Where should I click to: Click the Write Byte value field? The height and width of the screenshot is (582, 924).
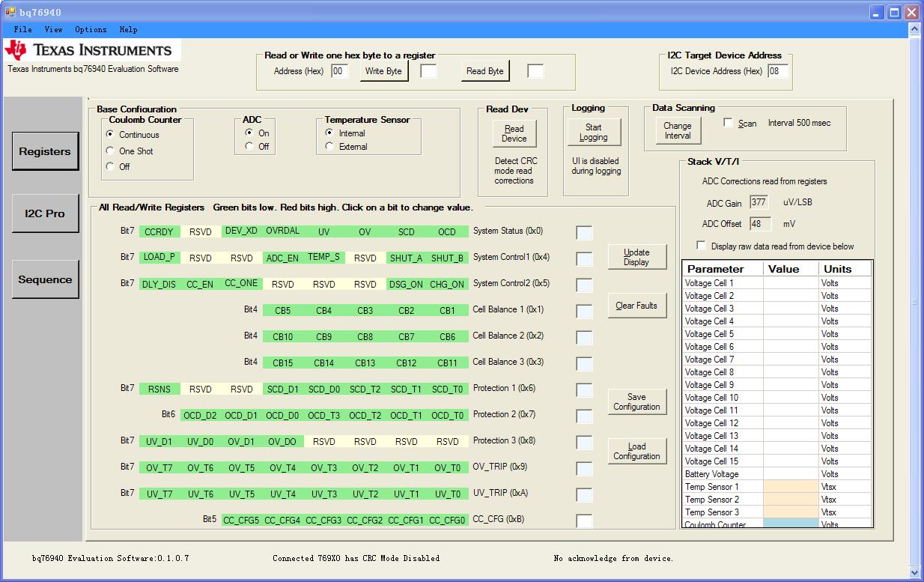[428, 71]
